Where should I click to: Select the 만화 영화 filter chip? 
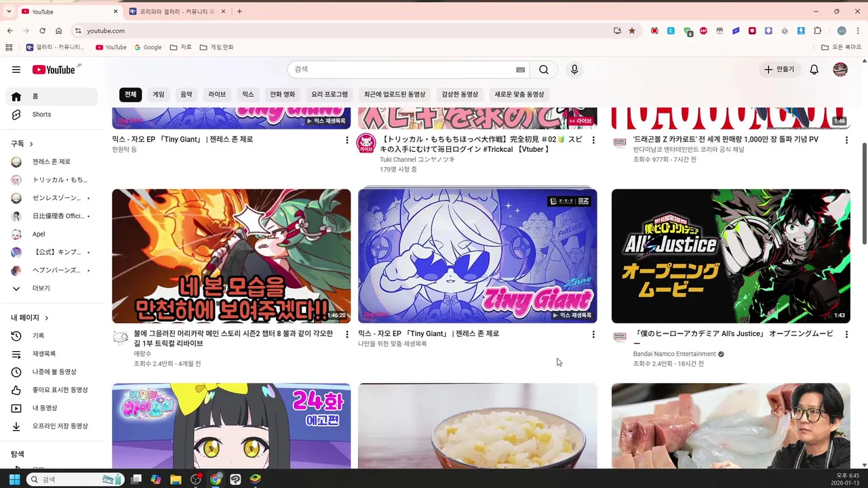(x=283, y=94)
